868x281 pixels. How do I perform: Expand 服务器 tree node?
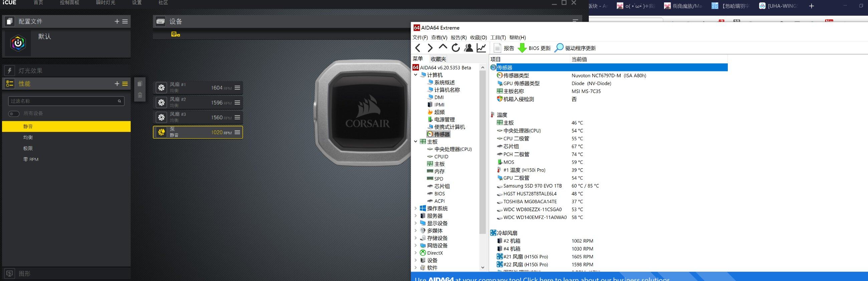(x=416, y=216)
